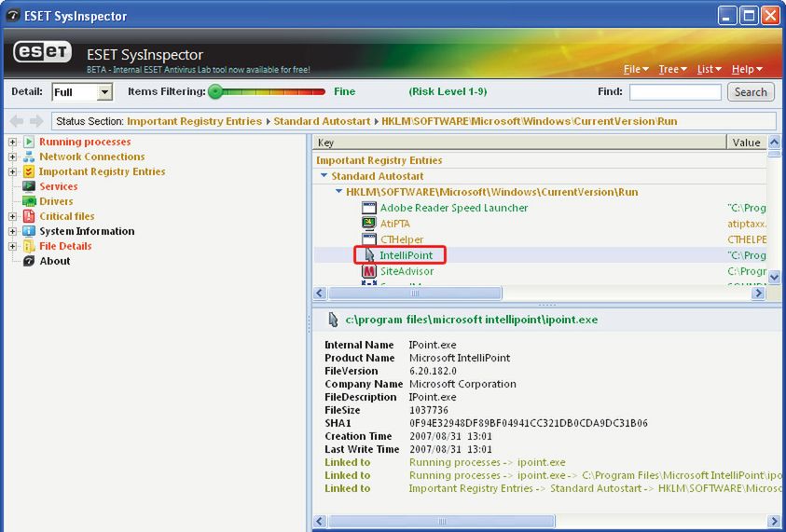Click the back navigation arrow
This screenshot has width=786, height=532.
pos(17,121)
